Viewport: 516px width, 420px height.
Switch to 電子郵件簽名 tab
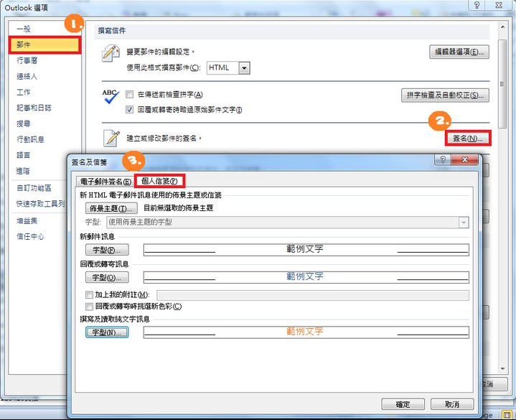click(x=105, y=182)
